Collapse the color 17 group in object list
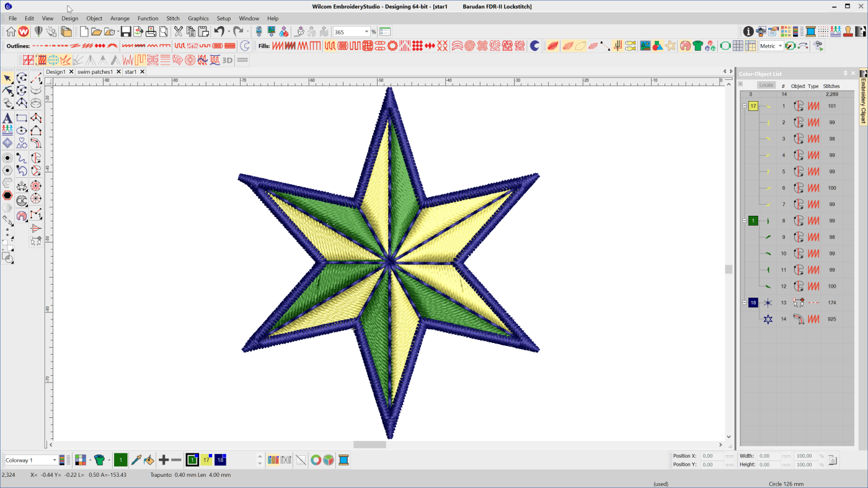The image size is (868, 488). (745, 106)
